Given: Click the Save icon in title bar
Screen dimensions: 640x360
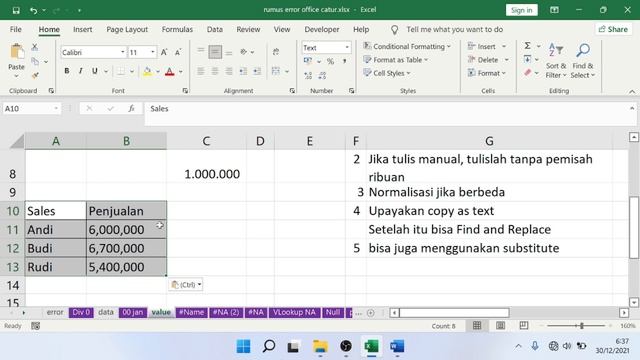Looking at the screenshot, I should (16, 10).
